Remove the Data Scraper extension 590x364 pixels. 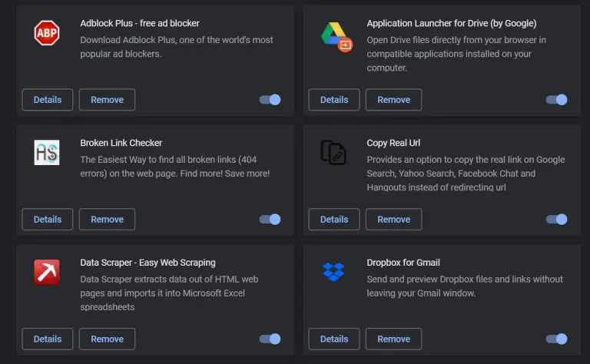coord(107,339)
